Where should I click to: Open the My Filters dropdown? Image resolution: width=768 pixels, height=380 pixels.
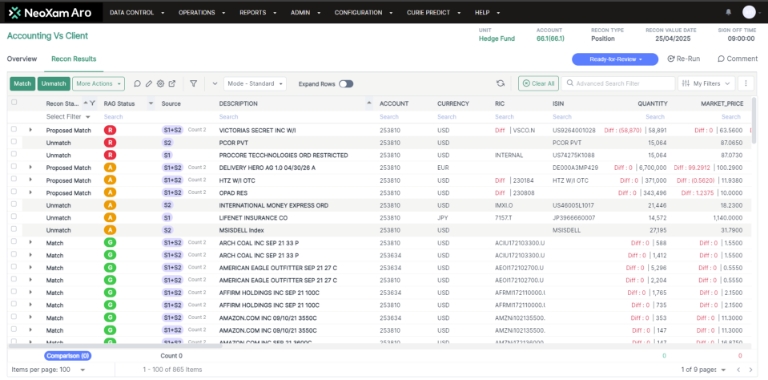point(706,84)
